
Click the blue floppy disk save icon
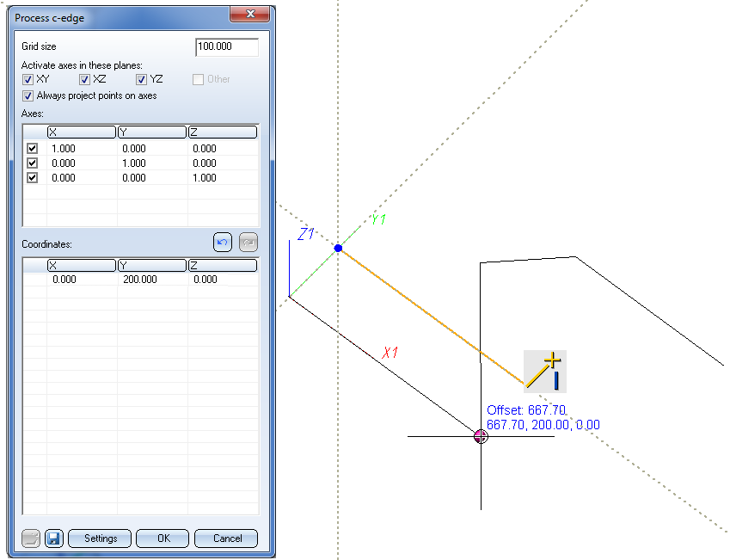pyautogui.click(x=53, y=538)
